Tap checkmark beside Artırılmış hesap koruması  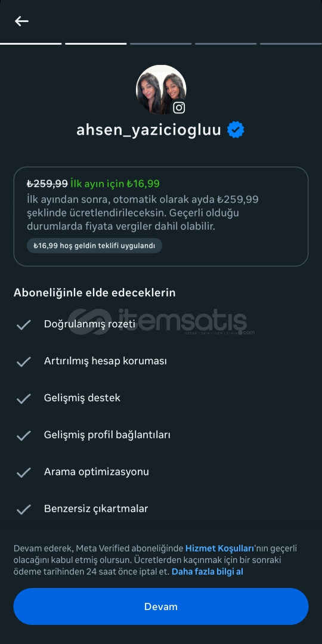pyautogui.click(x=23, y=362)
